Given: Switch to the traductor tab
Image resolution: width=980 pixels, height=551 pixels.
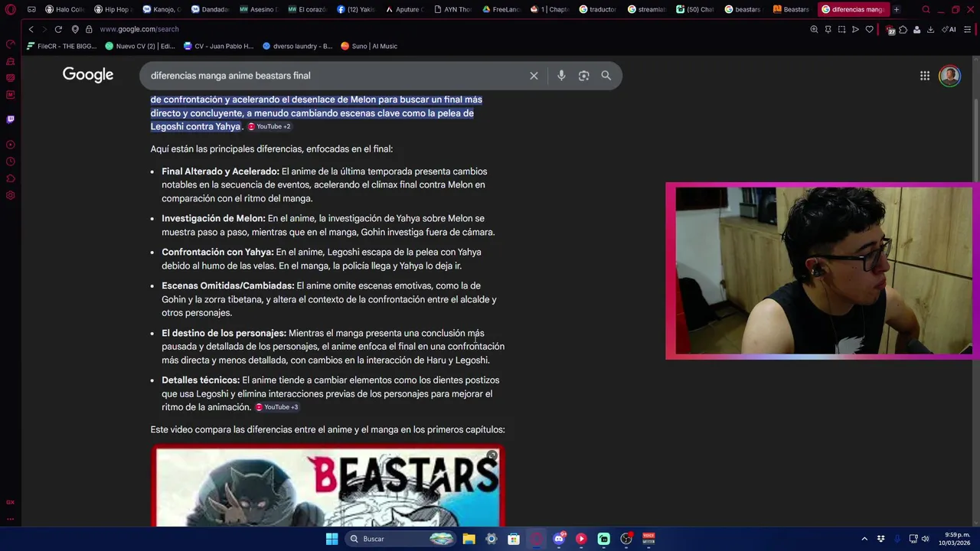Looking at the screenshot, I should pos(597,9).
